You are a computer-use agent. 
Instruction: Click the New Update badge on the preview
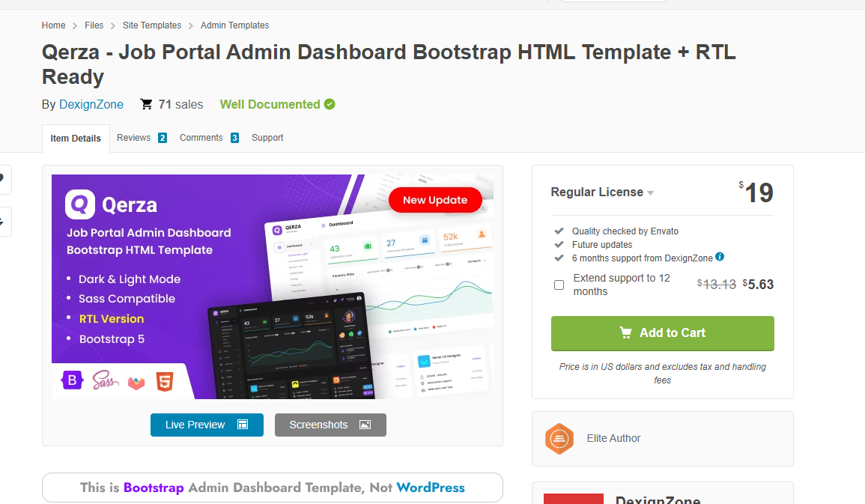point(435,200)
